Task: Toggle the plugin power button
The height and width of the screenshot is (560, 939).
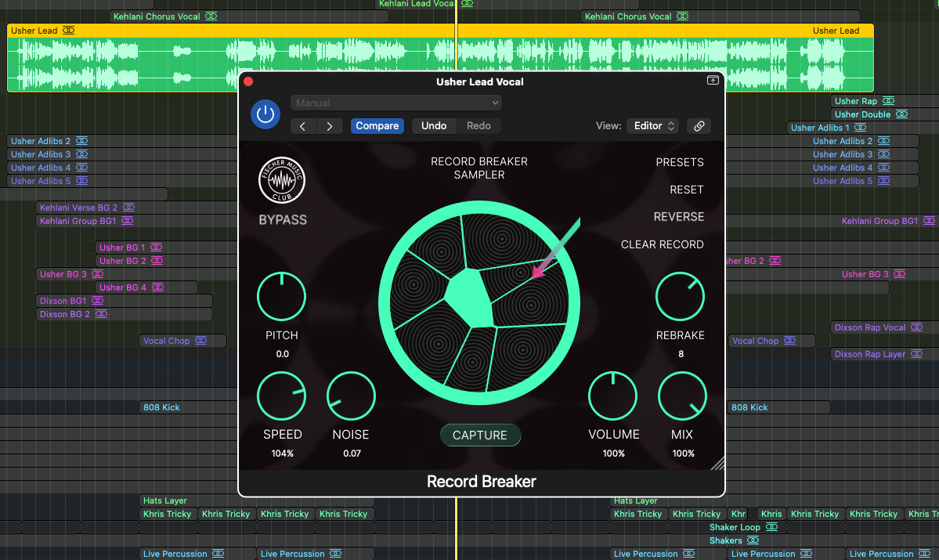Action: tap(265, 114)
